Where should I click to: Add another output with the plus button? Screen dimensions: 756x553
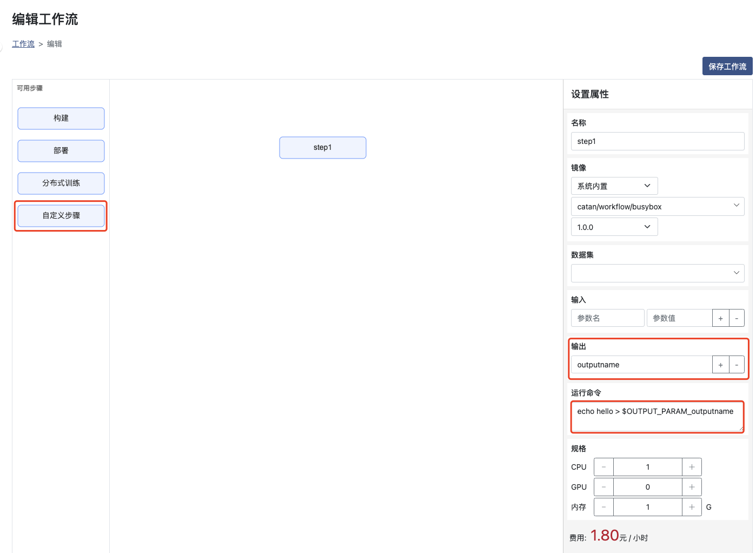click(x=720, y=365)
